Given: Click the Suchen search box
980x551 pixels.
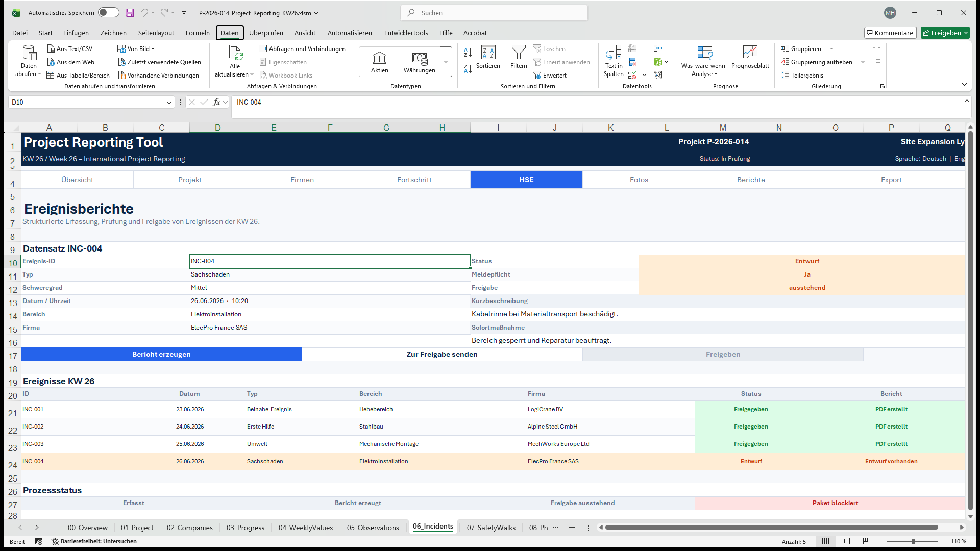Looking at the screenshot, I should pyautogui.click(x=494, y=13).
